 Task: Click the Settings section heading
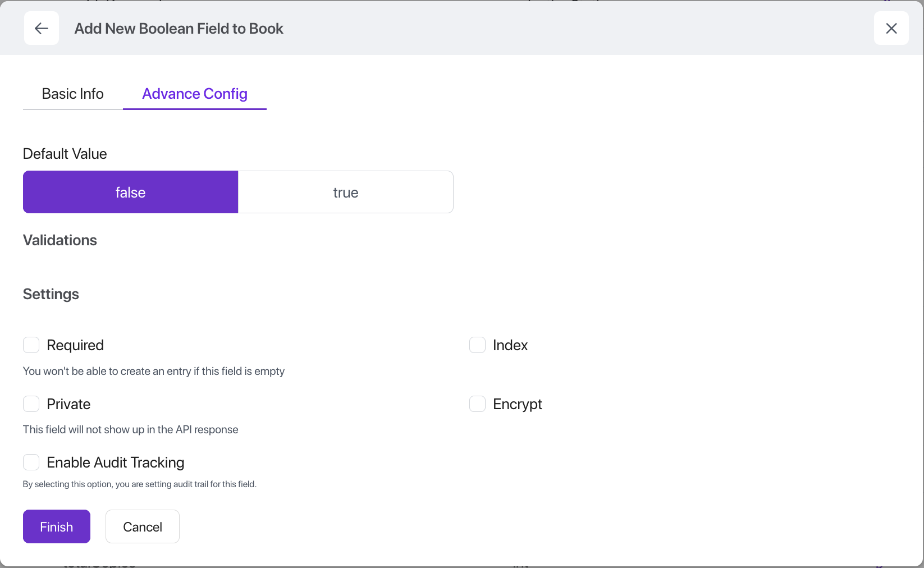(51, 294)
